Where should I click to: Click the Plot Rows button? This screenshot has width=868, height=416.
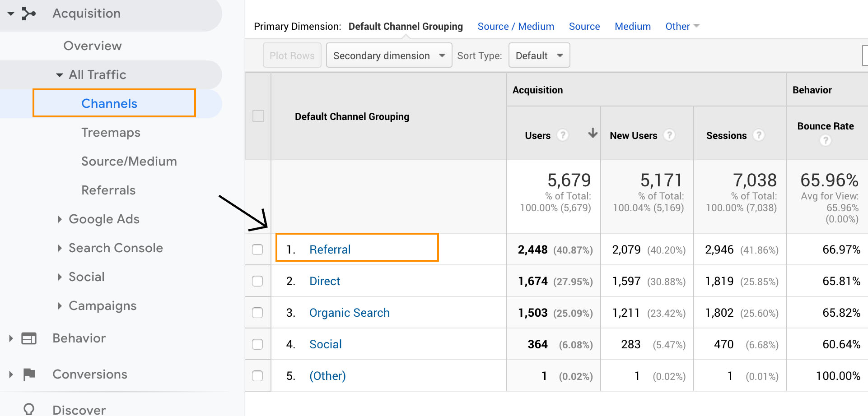click(x=292, y=55)
